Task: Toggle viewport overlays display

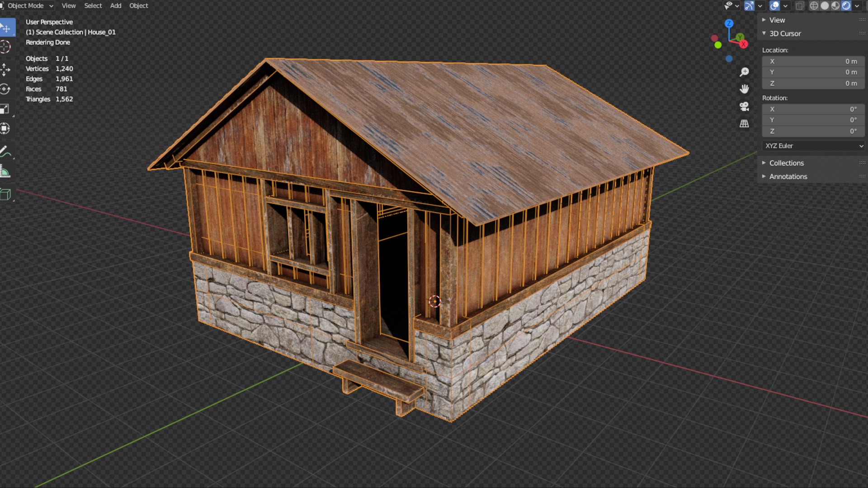Action: coord(774,5)
